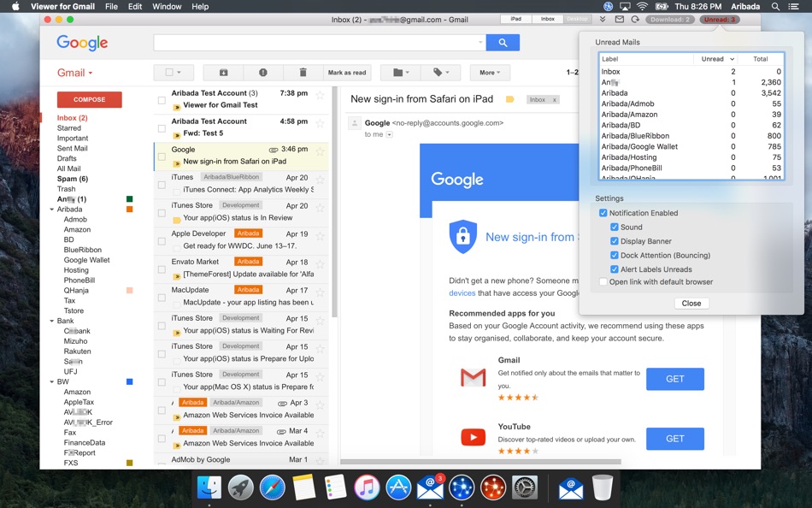Open the More dropdown in toolbar
Viewport: 812px width, 508px height.
pos(490,73)
